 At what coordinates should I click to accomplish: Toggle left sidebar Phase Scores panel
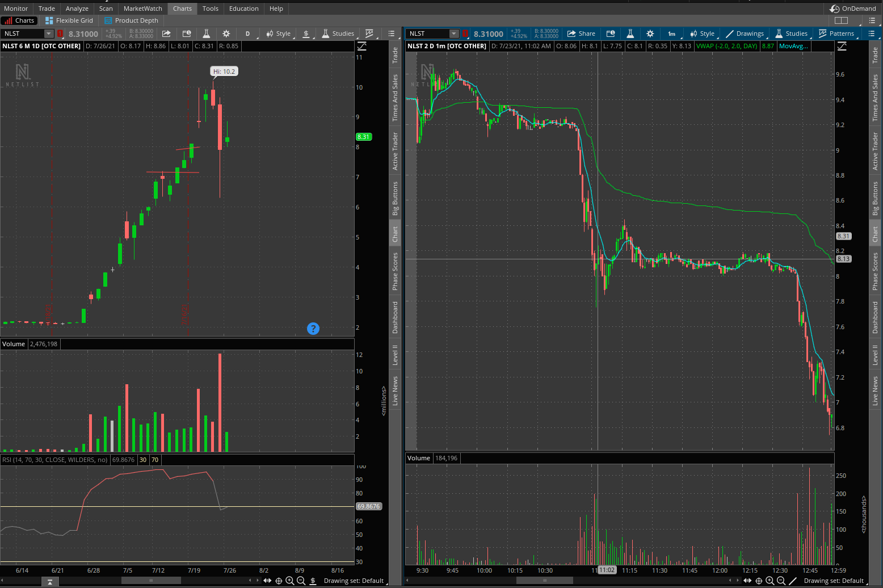[395, 271]
